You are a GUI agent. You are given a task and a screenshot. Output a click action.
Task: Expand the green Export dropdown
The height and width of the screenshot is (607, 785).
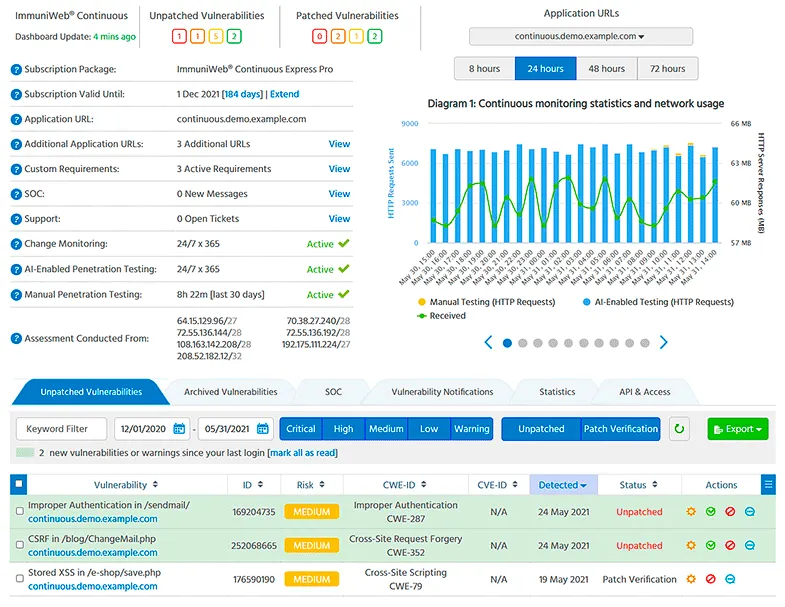(738, 429)
